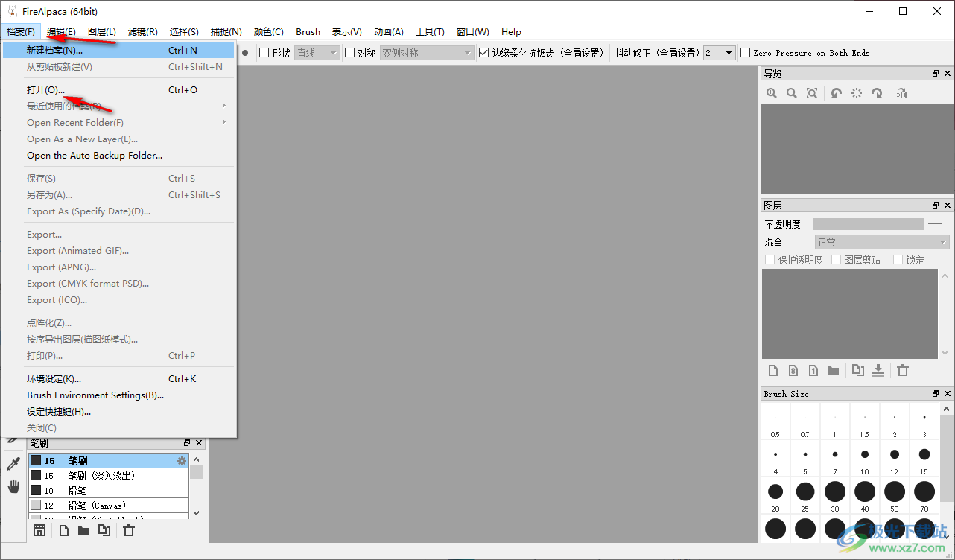
Task: Select the Eyedropper tool
Action: tap(13, 464)
